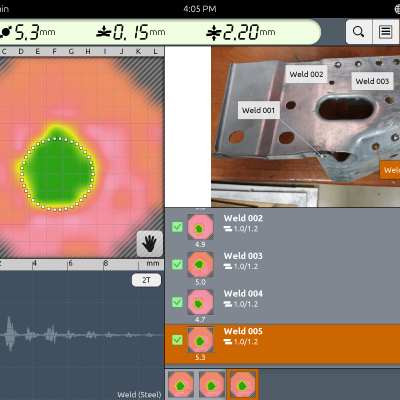Screen dimensions: 400x400
Task: Select the first thumbnail in bottom strip
Action: pyautogui.click(x=181, y=385)
